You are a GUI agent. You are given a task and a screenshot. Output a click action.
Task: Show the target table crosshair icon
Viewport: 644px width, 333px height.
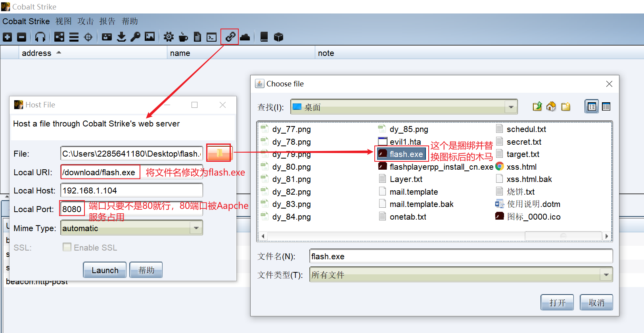88,37
